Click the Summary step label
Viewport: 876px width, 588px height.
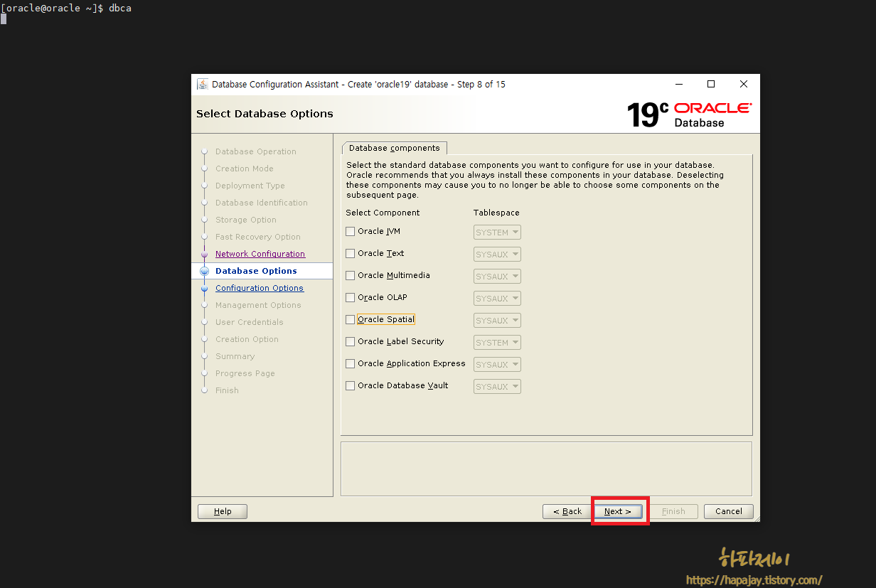(235, 356)
